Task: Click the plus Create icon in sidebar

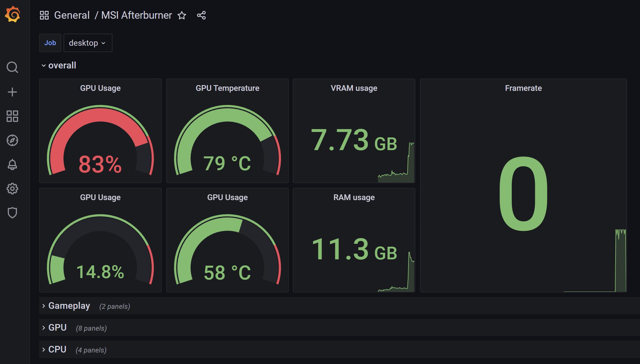Action: [x=12, y=92]
